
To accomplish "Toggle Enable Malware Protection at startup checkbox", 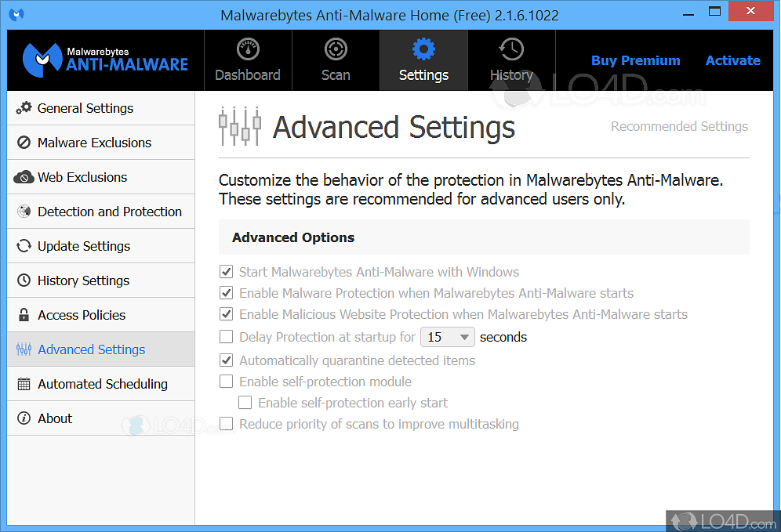I will (226, 293).
